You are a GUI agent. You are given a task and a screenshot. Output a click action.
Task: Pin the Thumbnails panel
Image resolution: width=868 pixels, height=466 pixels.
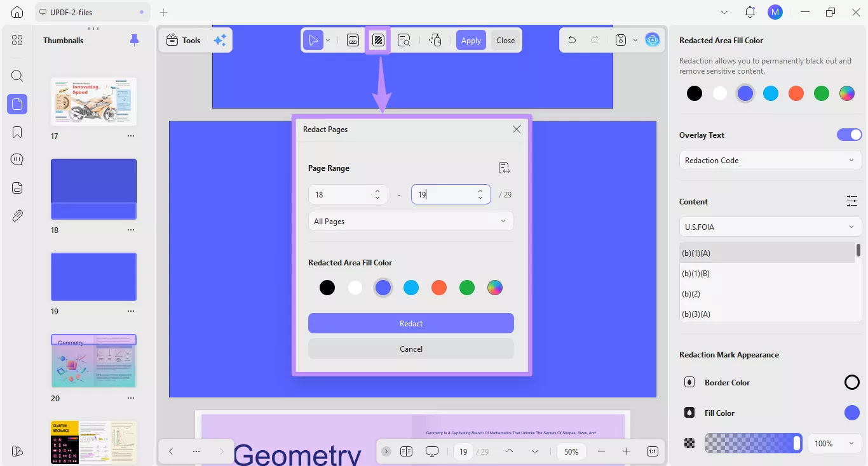point(134,40)
